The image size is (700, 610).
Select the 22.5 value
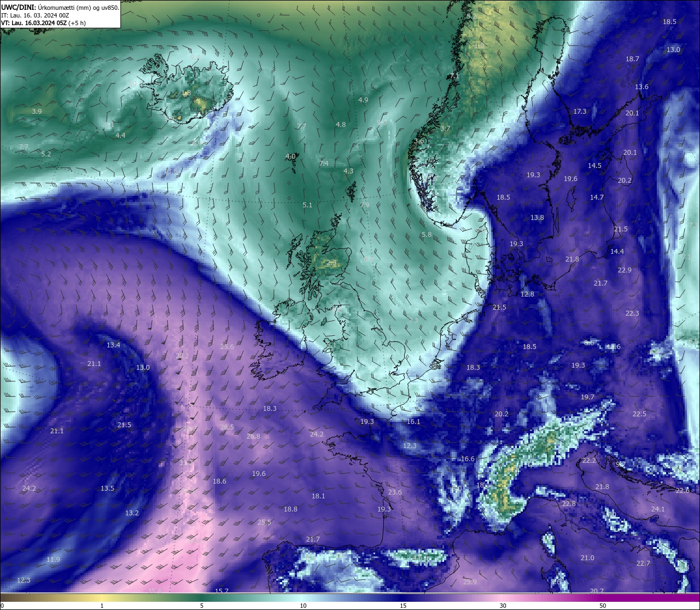pyautogui.click(x=639, y=414)
